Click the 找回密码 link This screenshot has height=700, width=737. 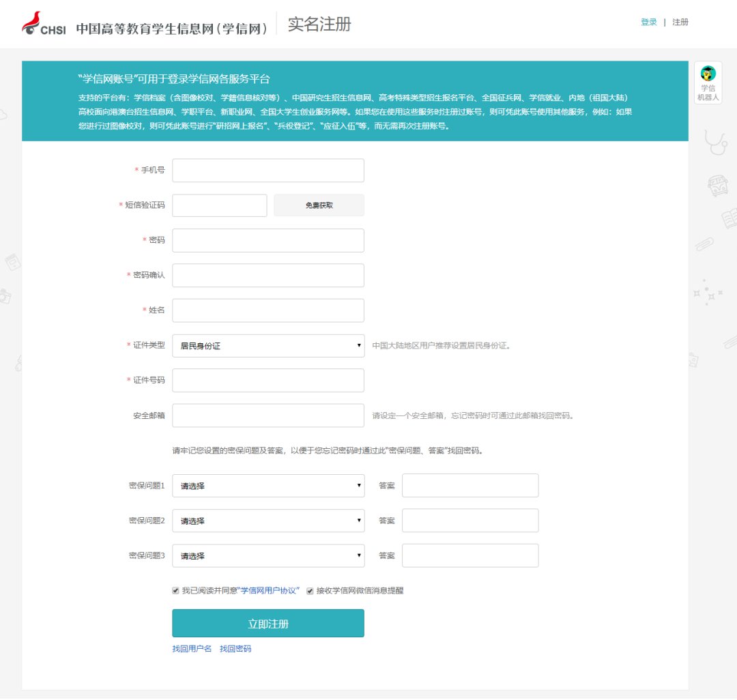pyautogui.click(x=235, y=649)
